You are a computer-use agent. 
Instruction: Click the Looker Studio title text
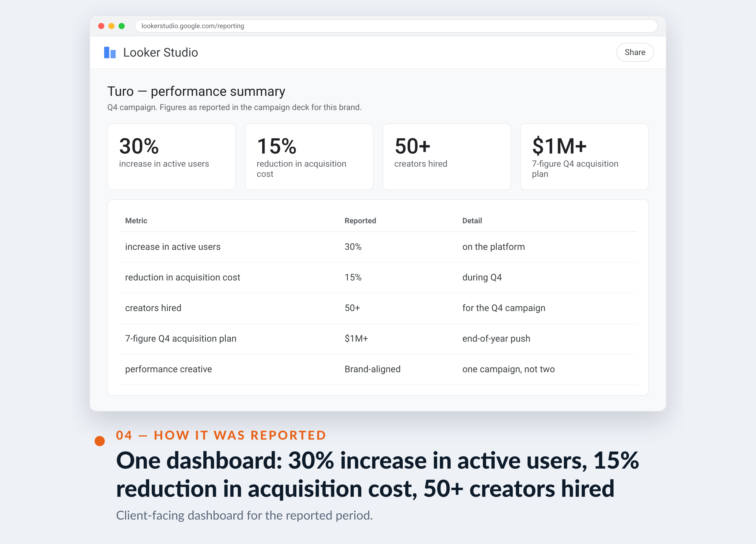161,52
